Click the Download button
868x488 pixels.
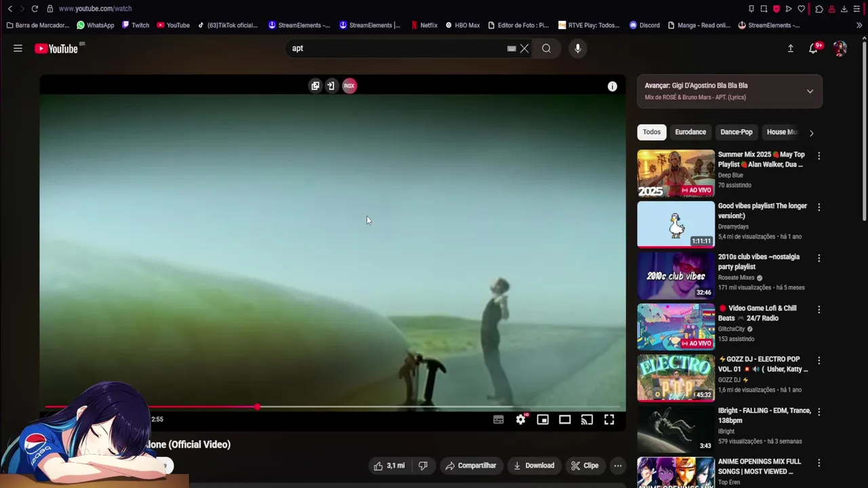pos(534,466)
